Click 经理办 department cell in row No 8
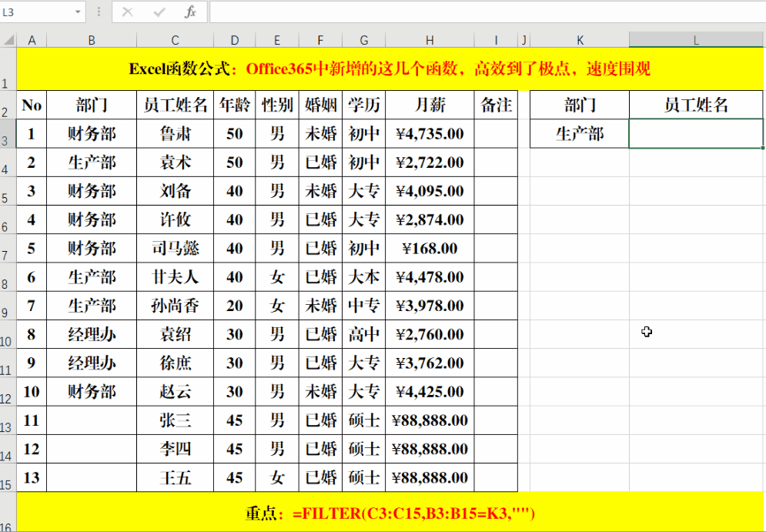The width and height of the screenshot is (766, 532). click(92, 334)
